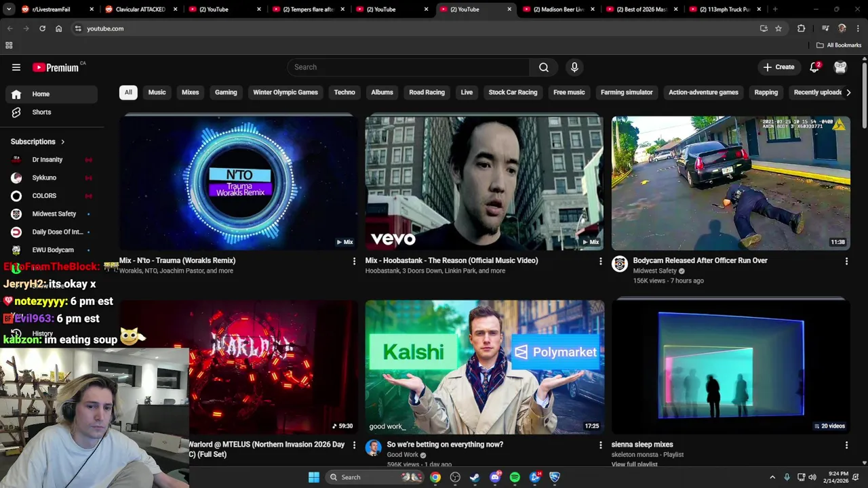The height and width of the screenshot is (488, 868).
Task: Click Midwest Safety channel avatar under bodycam video
Action: 620,264
